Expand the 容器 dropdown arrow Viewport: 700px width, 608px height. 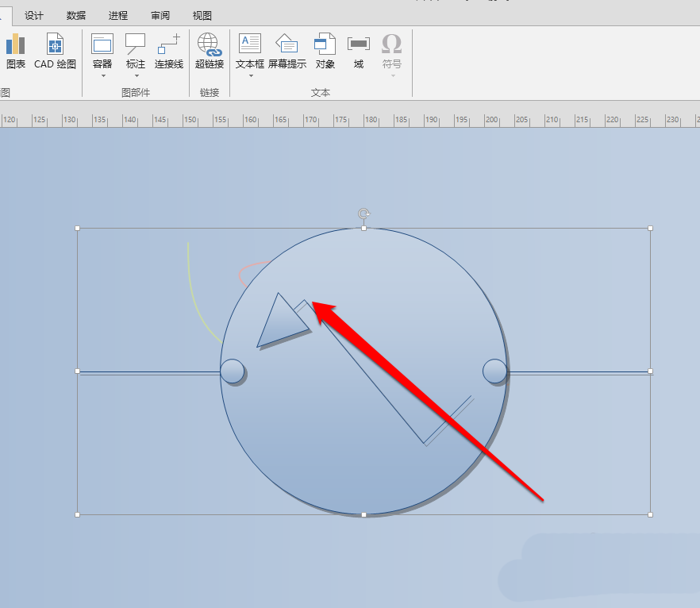pos(102,74)
